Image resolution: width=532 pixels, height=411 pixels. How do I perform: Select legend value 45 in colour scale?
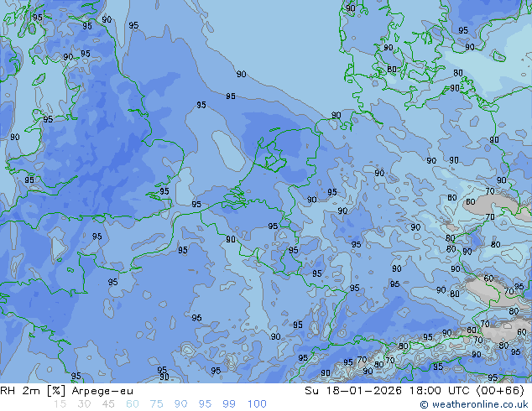pyautogui.click(x=108, y=404)
